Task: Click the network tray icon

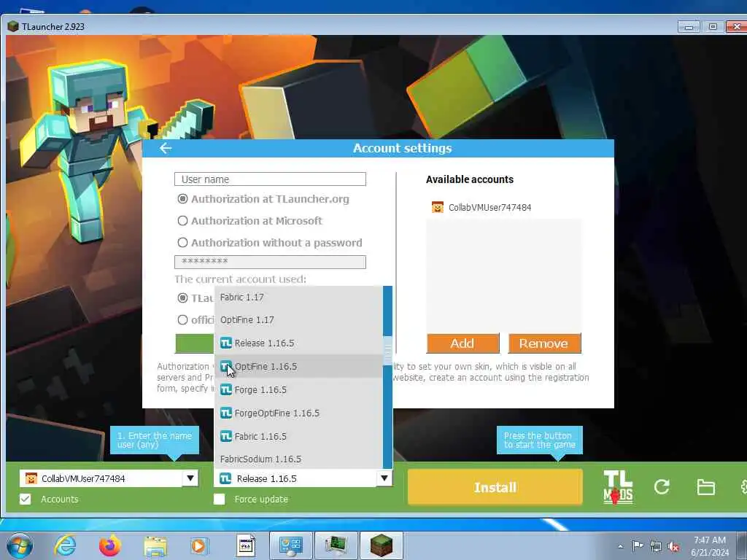Action: (x=656, y=546)
